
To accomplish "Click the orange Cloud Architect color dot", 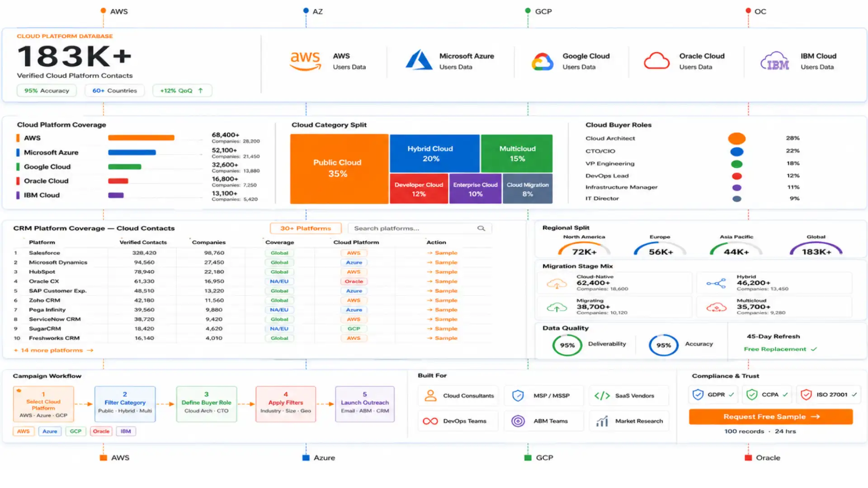I will click(x=737, y=138).
